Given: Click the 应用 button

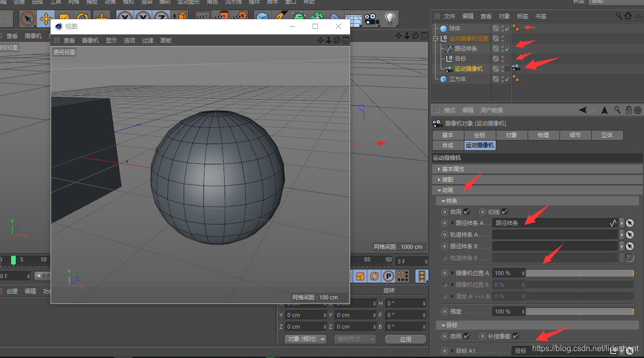Looking at the screenshot, I should (405, 339).
